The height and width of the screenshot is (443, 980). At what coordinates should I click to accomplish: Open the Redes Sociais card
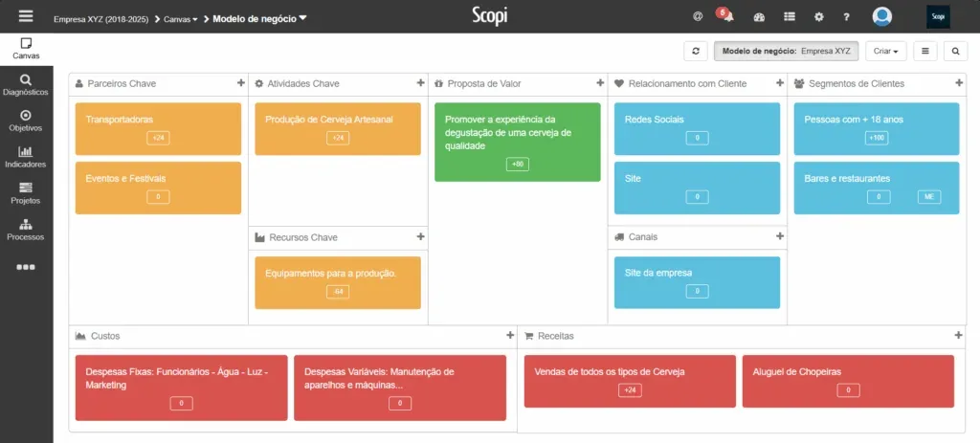[697, 129]
